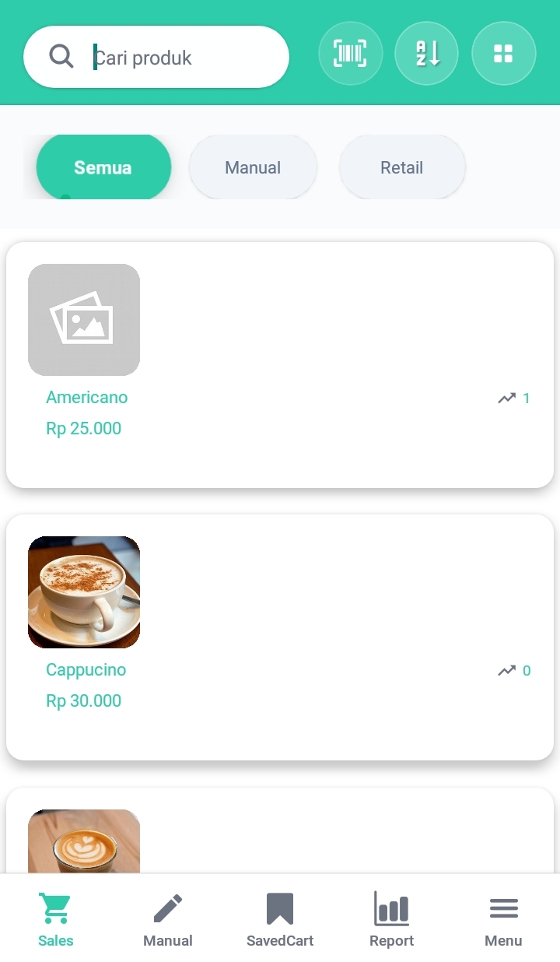Select the Semua category filter

(103, 167)
